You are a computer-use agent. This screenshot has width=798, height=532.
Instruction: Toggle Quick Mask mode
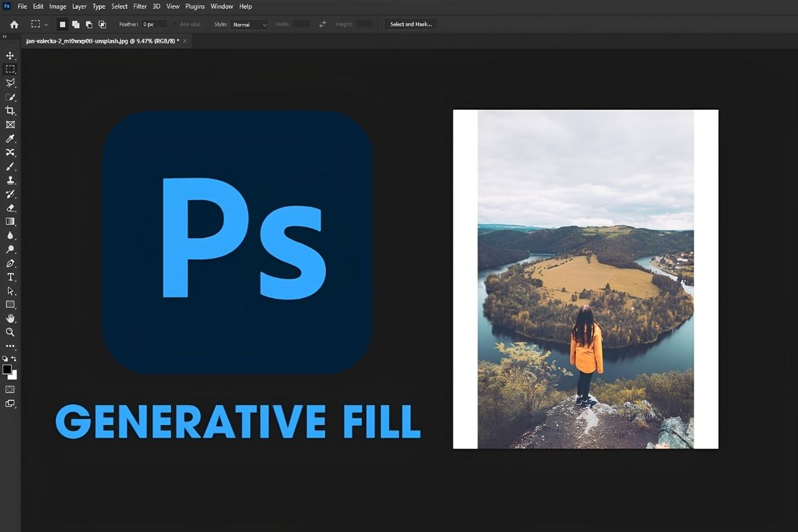10,389
